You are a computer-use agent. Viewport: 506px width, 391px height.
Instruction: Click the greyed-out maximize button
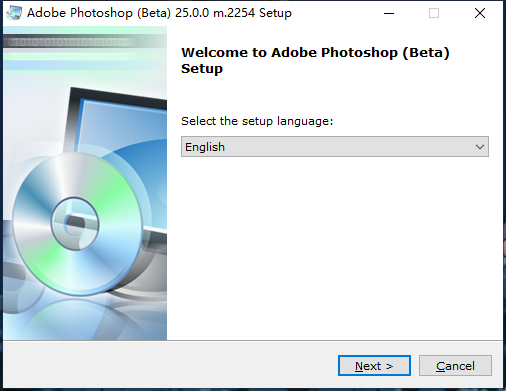434,13
